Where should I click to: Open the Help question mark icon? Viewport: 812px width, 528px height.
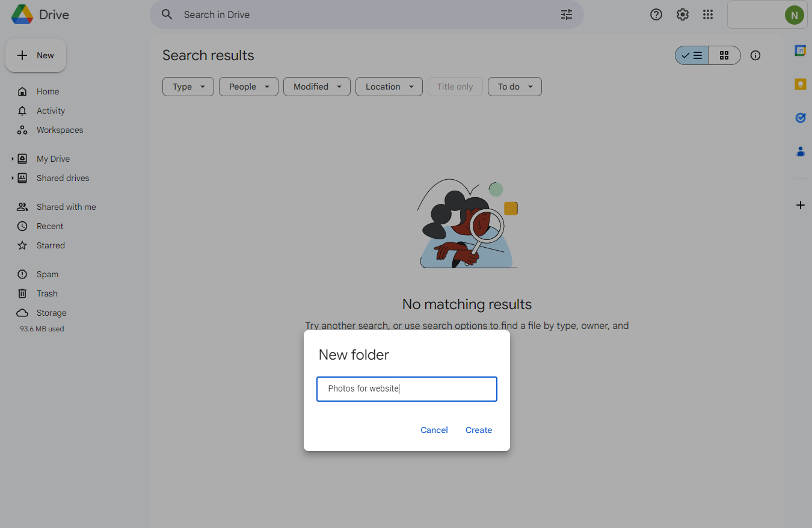(656, 14)
